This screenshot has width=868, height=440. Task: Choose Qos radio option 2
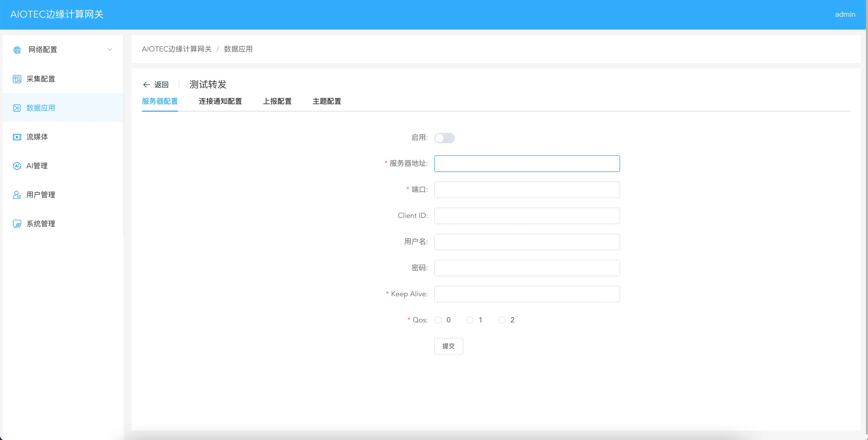(501, 320)
